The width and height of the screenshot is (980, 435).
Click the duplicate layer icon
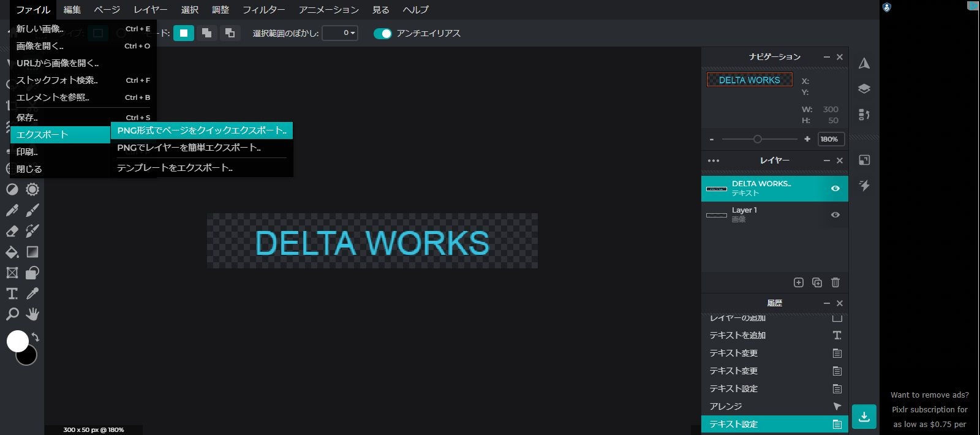pos(816,282)
